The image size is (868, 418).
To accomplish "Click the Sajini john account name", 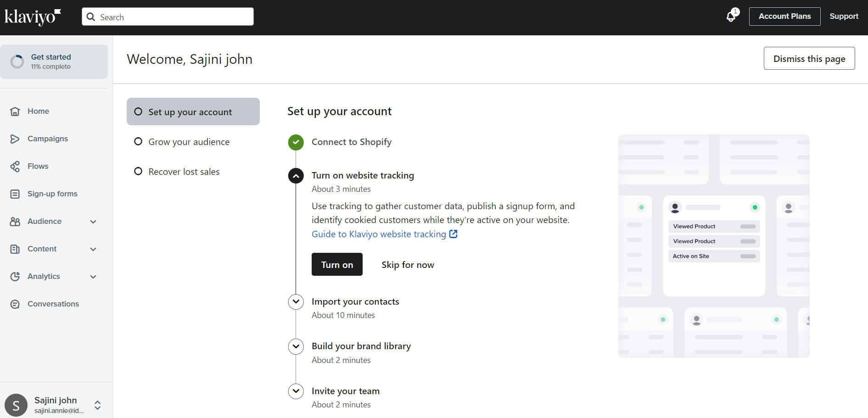I will click(x=56, y=400).
